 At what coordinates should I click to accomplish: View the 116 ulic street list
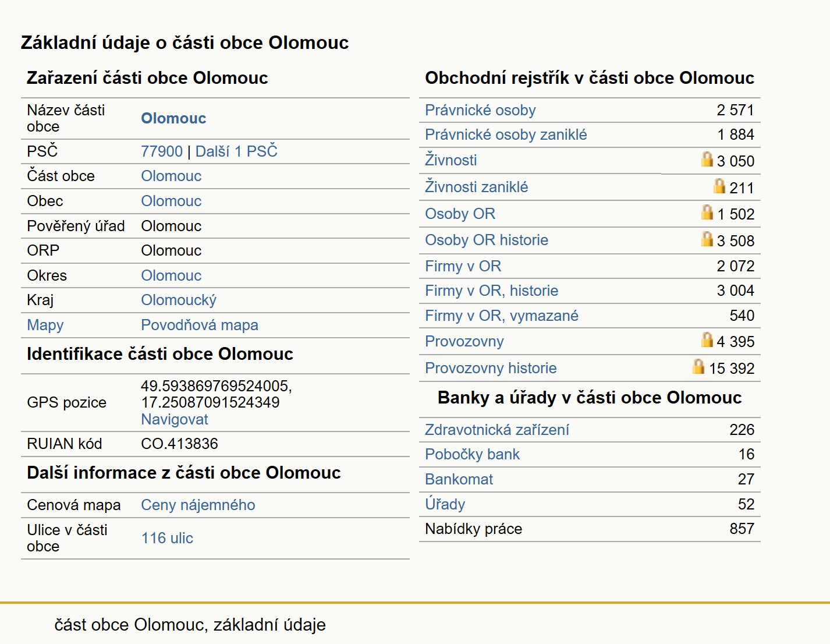click(167, 538)
